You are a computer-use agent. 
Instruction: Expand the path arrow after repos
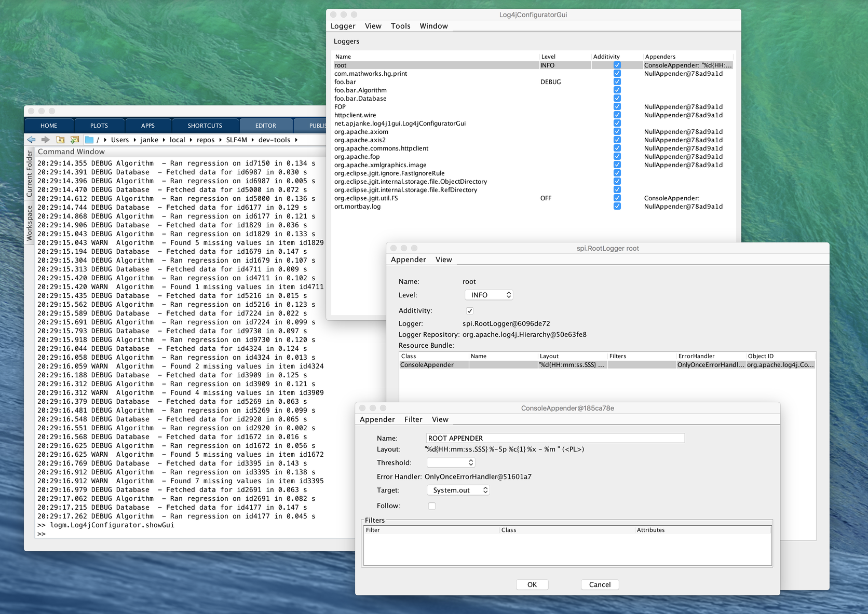[220, 140]
